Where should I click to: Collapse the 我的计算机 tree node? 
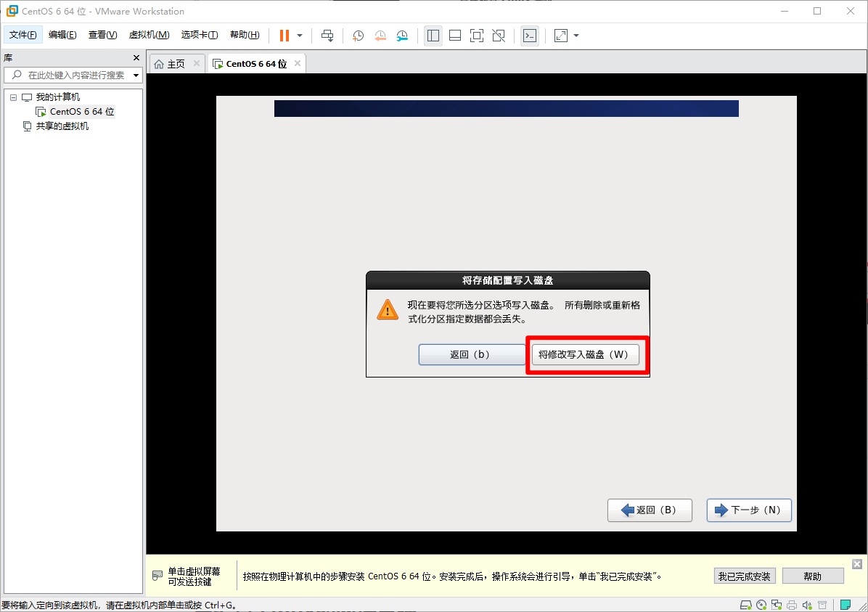tap(13, 97)
